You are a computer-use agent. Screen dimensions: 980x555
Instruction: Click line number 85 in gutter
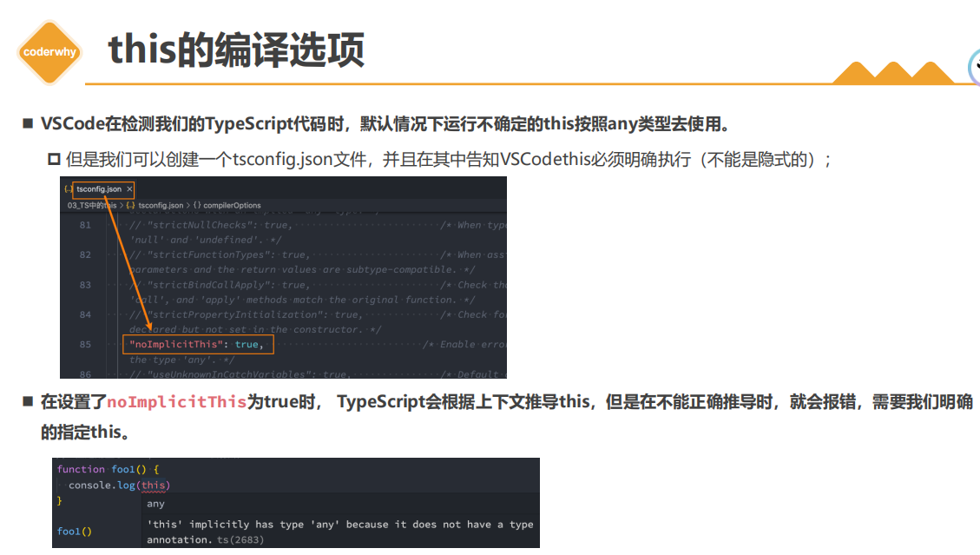coord(85,344)
